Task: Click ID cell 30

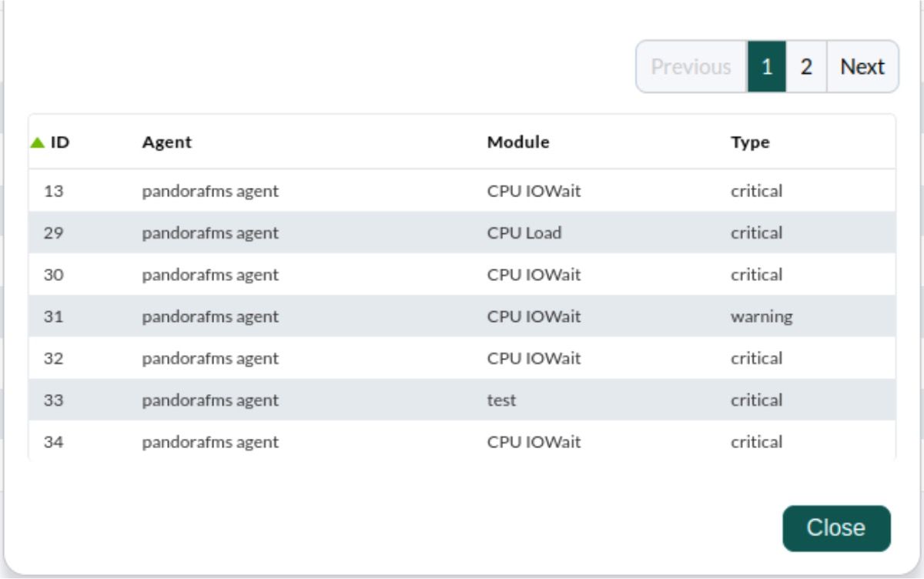Action: tap(53, 275)
